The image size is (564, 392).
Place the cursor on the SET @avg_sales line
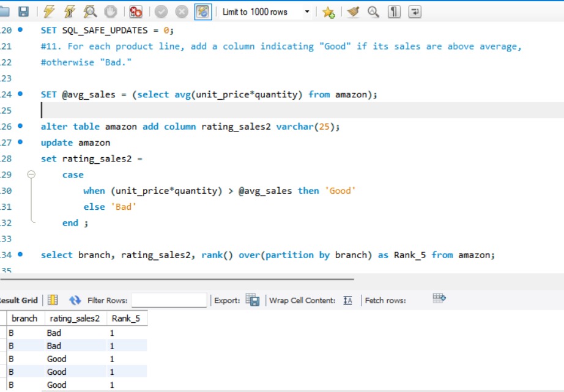[209, 95]
